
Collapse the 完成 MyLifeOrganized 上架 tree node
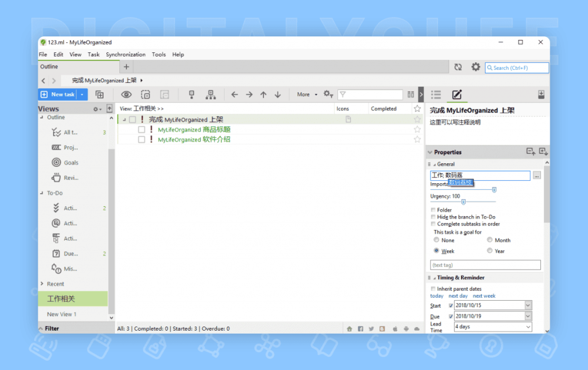[124, 120]
